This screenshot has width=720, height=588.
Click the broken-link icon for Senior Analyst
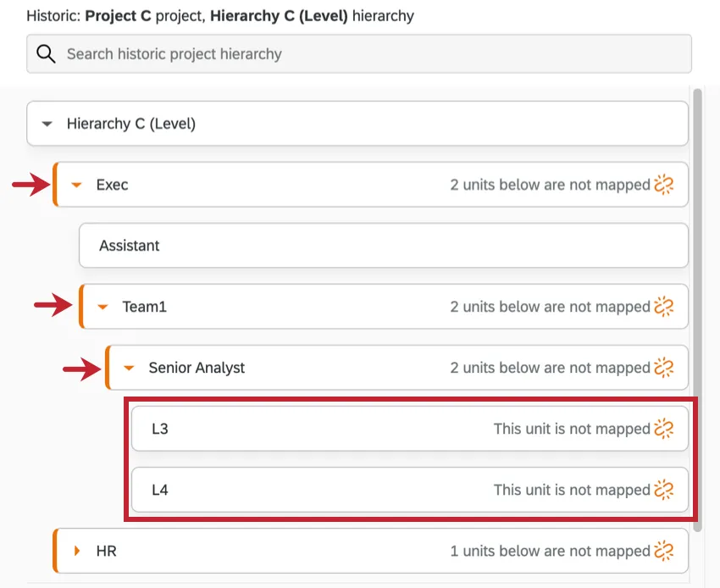[665, 368]
